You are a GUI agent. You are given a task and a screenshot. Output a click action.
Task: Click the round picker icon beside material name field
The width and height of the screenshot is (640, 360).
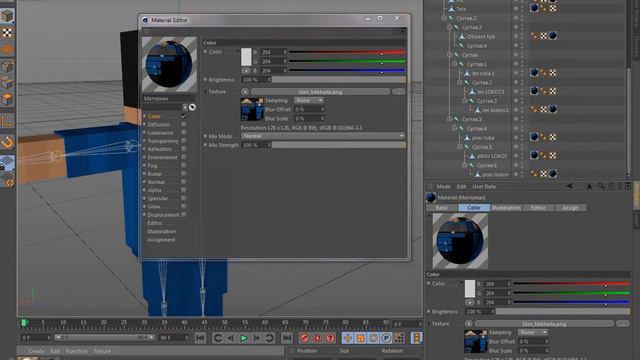[192, 107]
